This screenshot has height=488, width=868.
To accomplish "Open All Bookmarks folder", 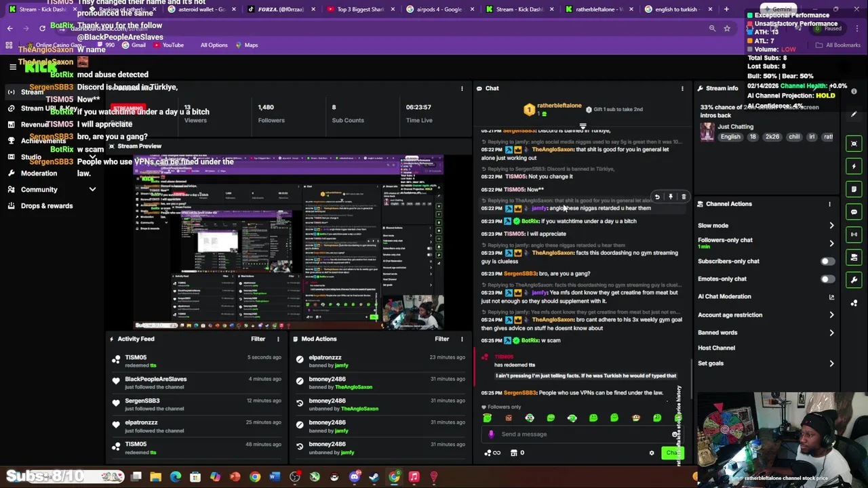I will (x=838, y=45).
